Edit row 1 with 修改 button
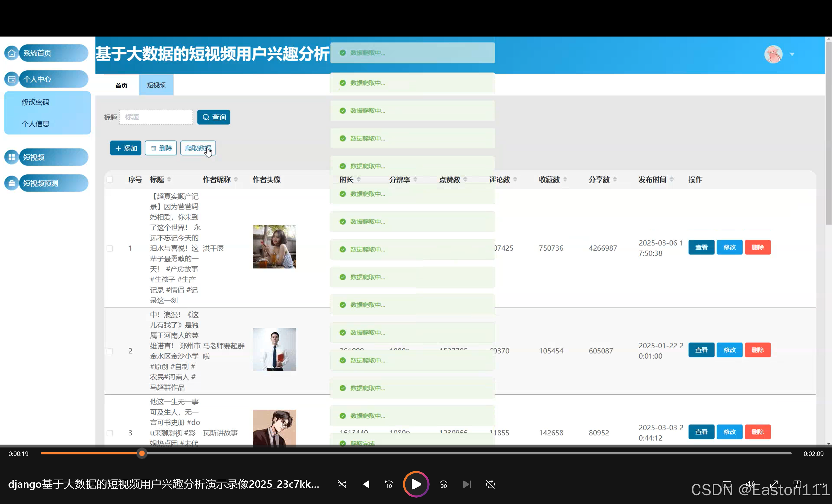This screenshot has height=504, width=832. tap(729, 247)
